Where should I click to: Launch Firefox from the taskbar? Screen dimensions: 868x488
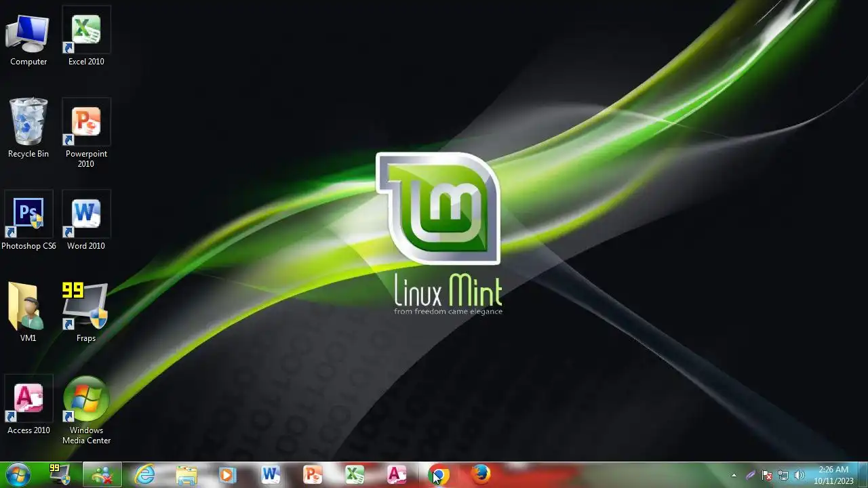pyautogui.click(x=481, y=474)
